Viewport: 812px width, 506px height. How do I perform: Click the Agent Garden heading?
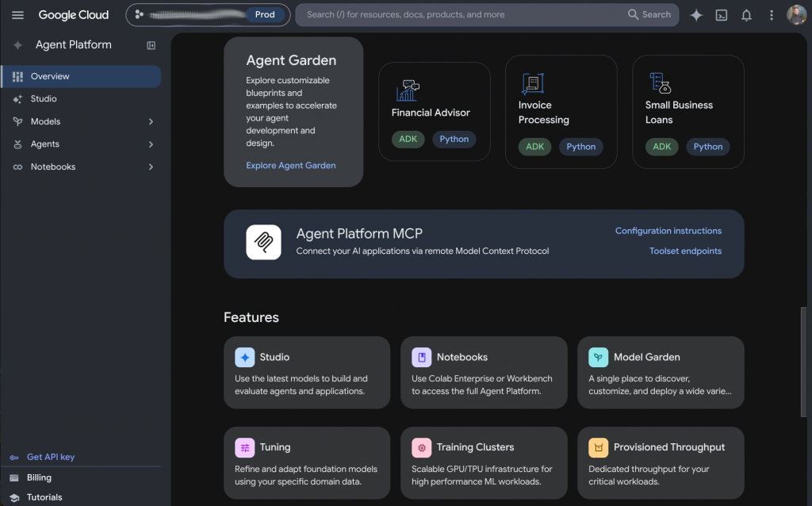pyautogui.click(x=291, y=60)
